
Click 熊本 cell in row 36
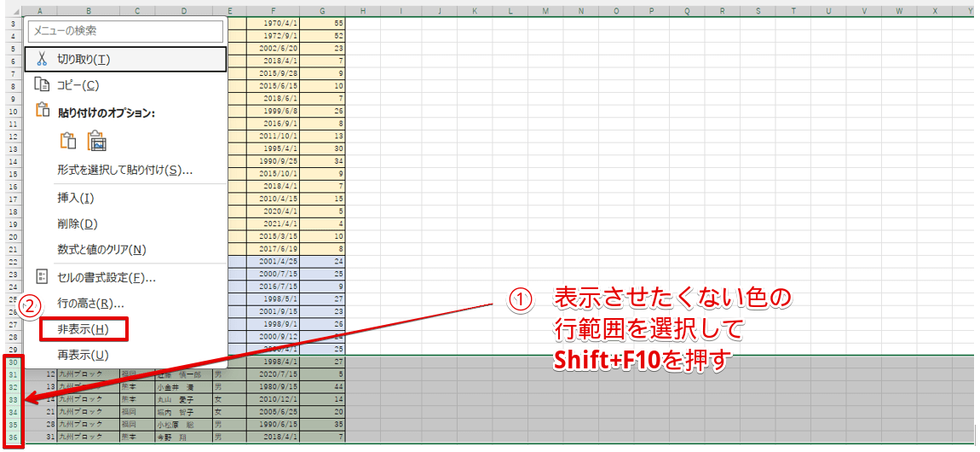pyautogui.click(x=137, y=437)
